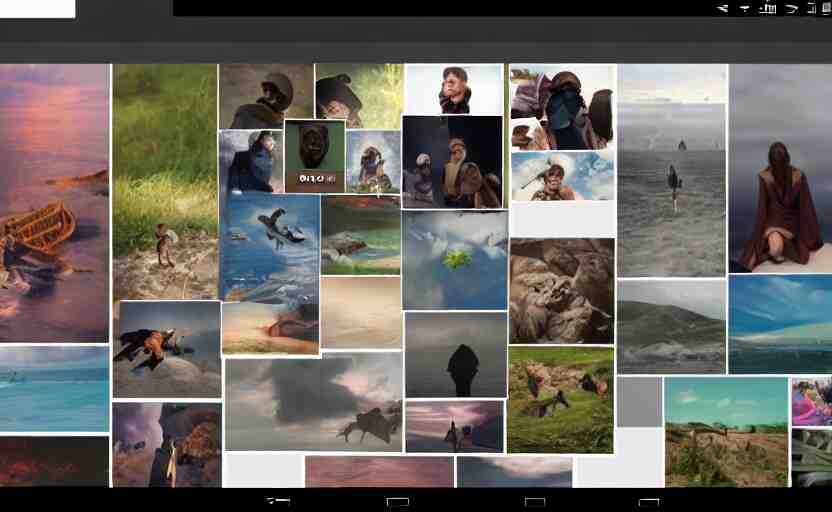Open the green plant in clouds image
This screenshot has width=832, height=512.
point(454,260)
